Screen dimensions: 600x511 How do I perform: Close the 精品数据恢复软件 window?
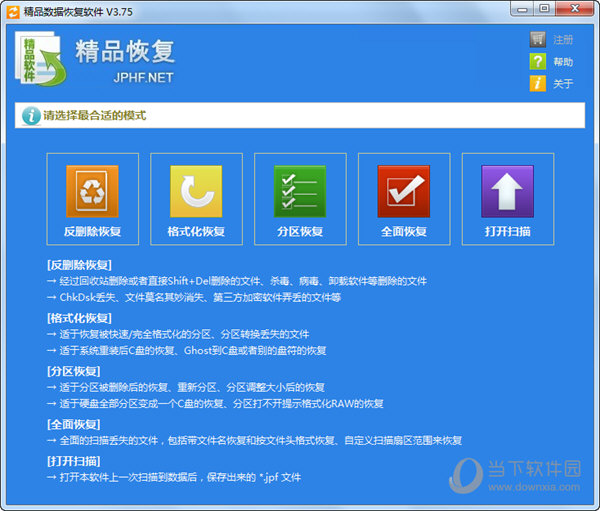(x=575, y=9)
